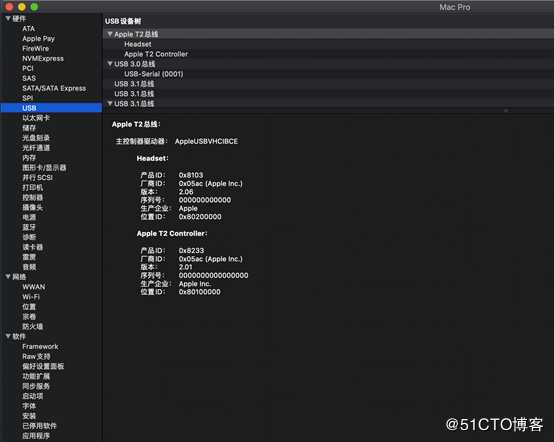The width and height of the screenshot is (554, 442).
Task: Open the NVMExpress entry
Action: click(43, 58)
